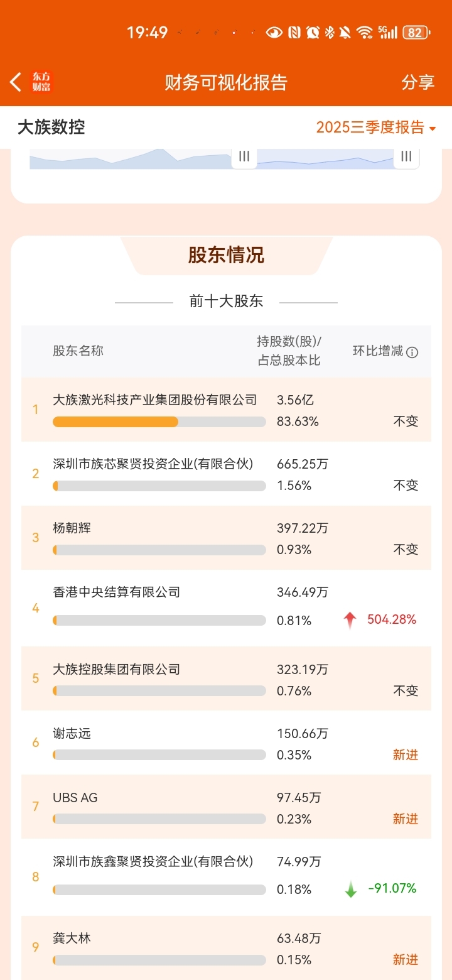Tap the 大族数控 stock name

coord(51,128)
